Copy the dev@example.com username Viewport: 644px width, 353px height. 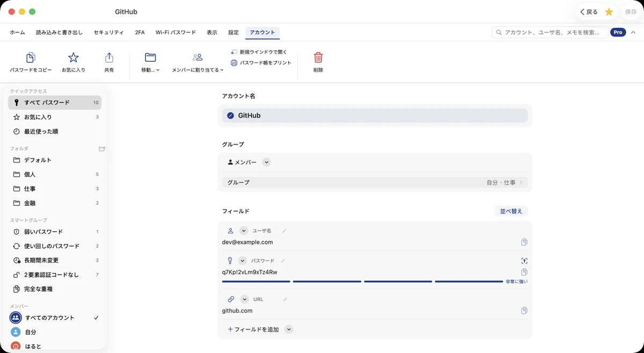[524, 242]
